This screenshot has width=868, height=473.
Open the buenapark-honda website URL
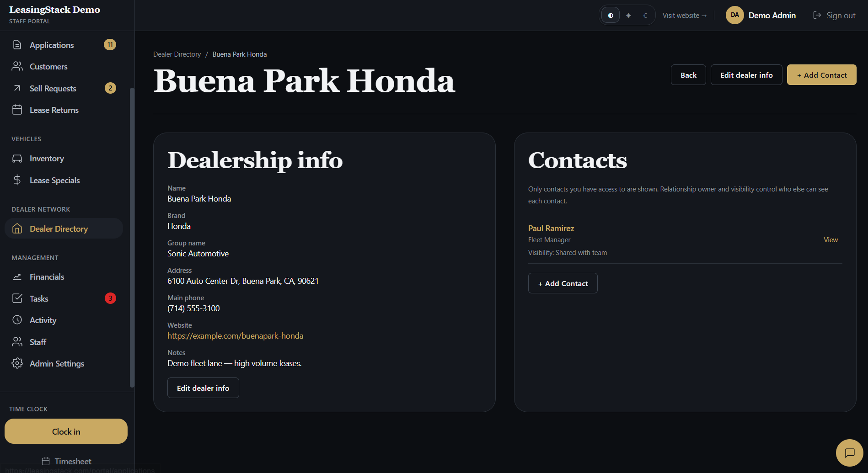pos(236,336)
